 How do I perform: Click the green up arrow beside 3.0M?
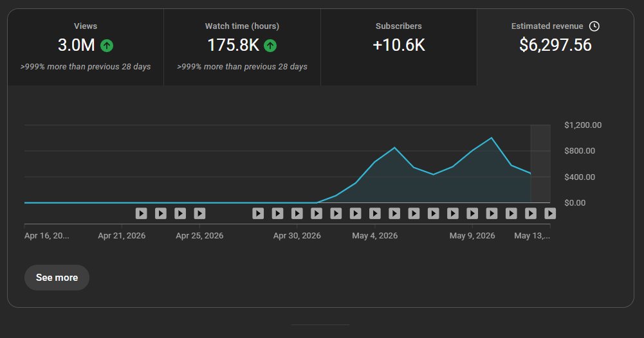[x=107, y=46]
